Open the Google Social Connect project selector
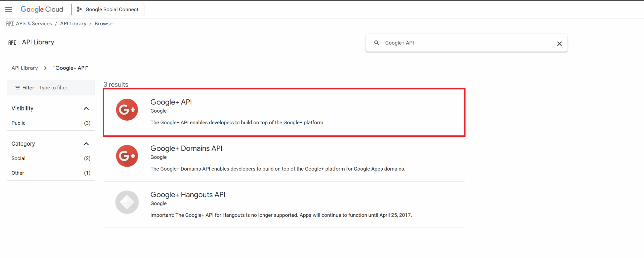This screenshot has height=258, width=644. point(108,10)
